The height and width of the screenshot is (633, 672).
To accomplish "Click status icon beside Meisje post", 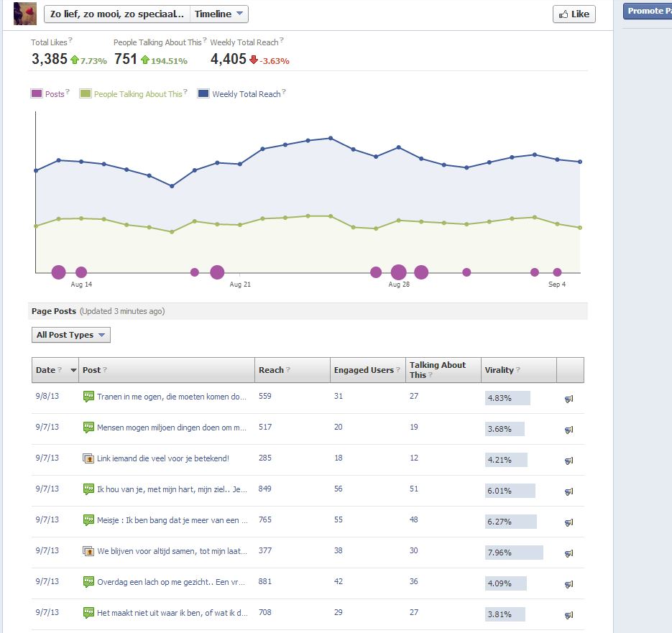I will click(x=88, y=520).
